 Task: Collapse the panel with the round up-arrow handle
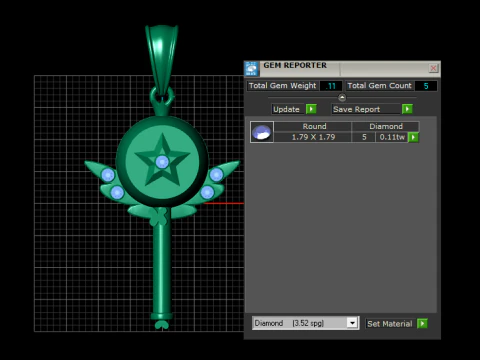coord(342,97)
